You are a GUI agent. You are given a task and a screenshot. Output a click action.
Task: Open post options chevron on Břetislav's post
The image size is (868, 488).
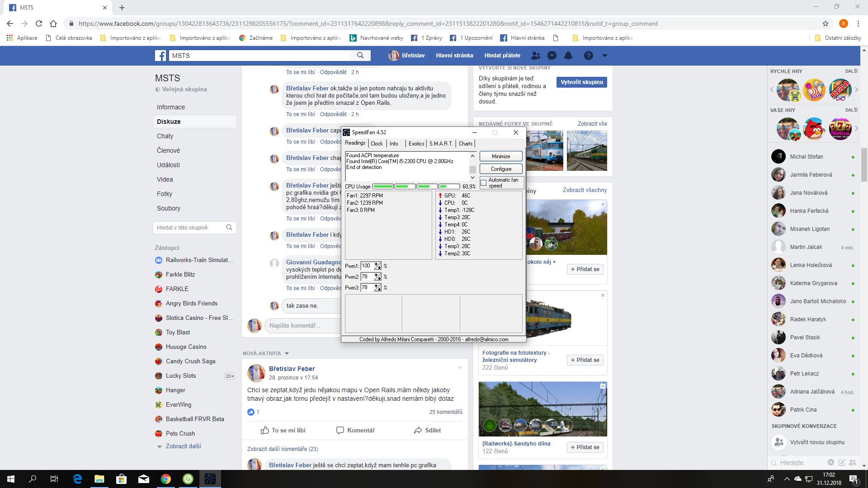pos(460,367)
